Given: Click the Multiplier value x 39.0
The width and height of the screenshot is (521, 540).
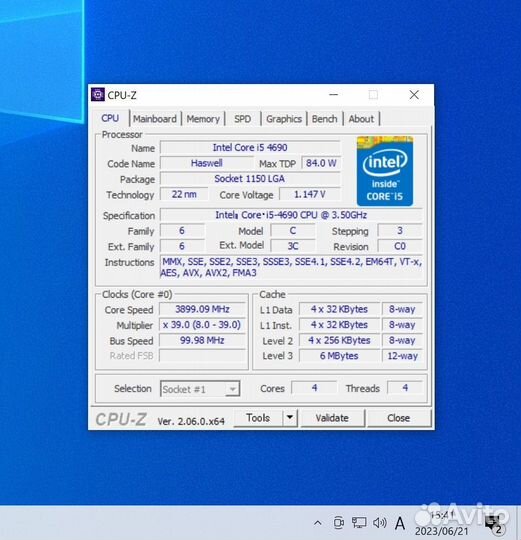Looking at the screenshot, I should [x=202, y=325].
